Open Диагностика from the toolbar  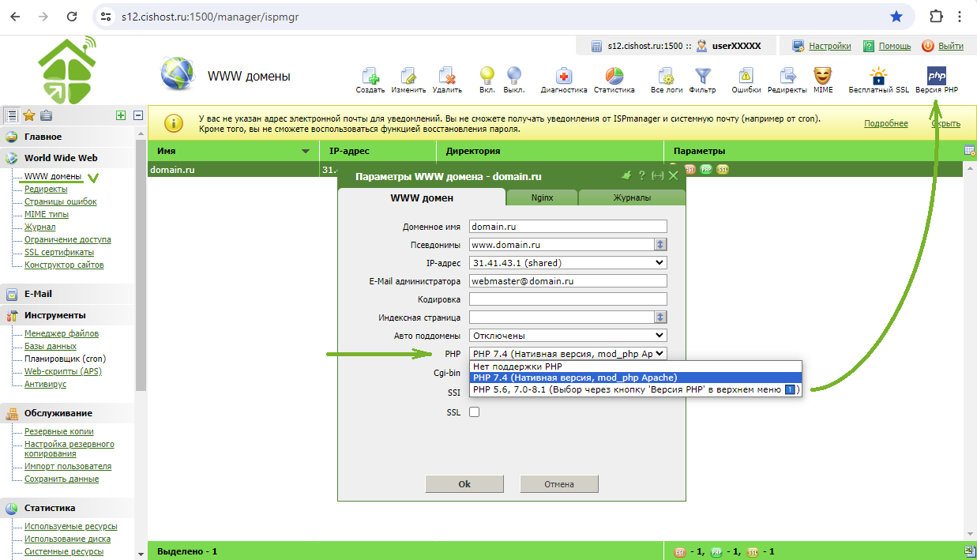[564, 77]
